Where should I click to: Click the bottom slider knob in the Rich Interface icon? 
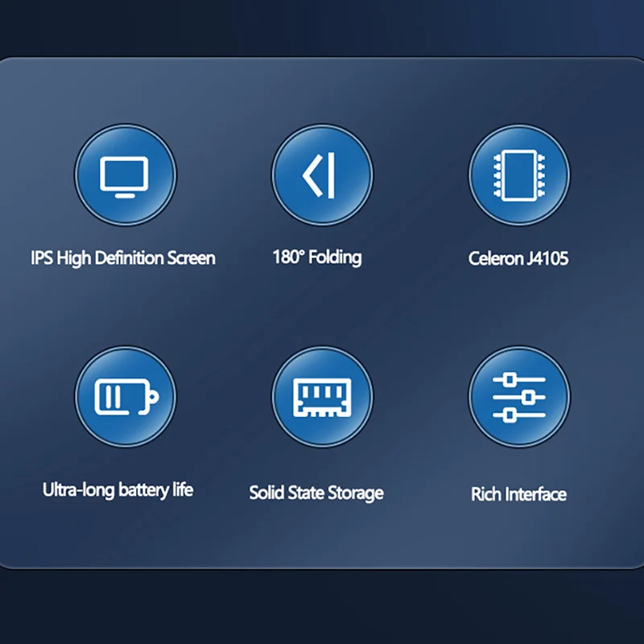(x=510, y=415)
